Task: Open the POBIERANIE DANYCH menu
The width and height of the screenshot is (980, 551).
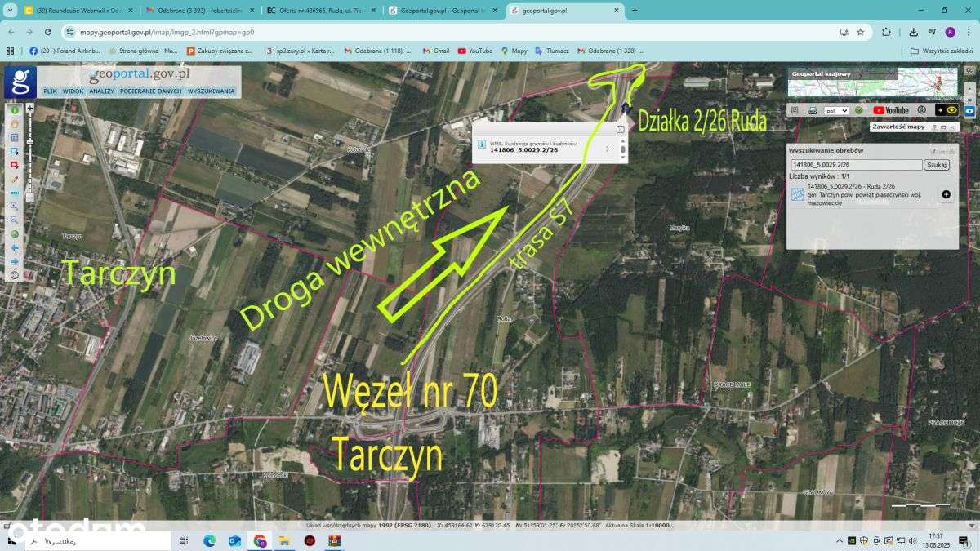Action: [x=151, y=91]
